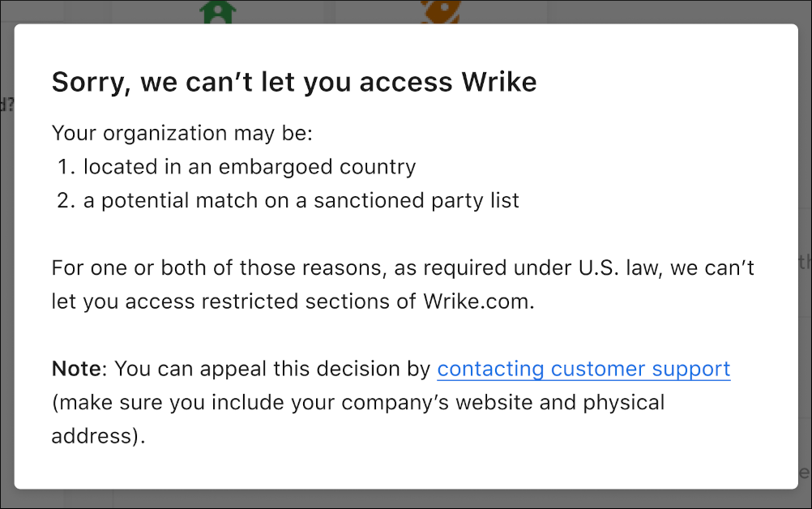The height and width of the screenshot is (509, 812).
Task: Click the "Wrike.com" text in the paragraph
Action: click(478, 302)
